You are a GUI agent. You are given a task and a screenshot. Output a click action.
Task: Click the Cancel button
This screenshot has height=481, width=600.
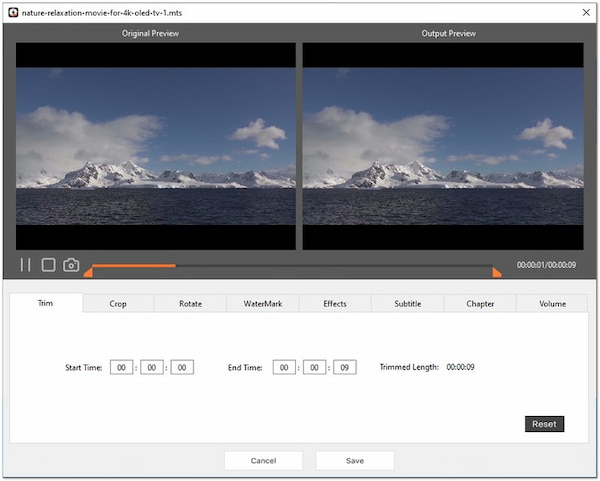(x=263, y=461)
